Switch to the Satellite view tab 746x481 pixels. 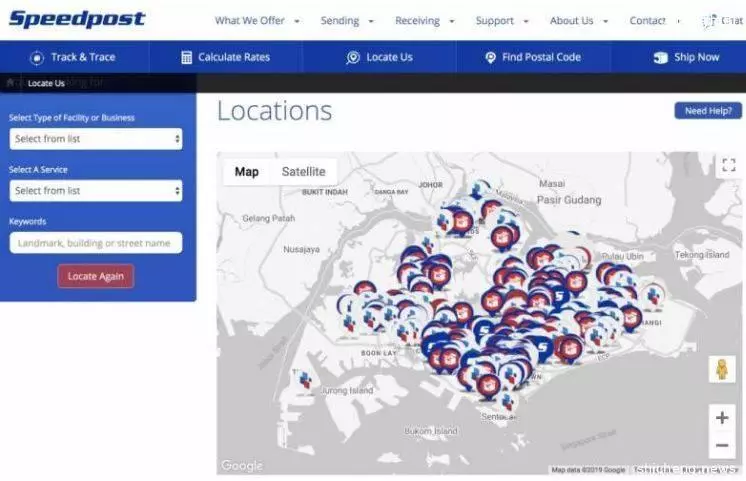coord(304,172)
